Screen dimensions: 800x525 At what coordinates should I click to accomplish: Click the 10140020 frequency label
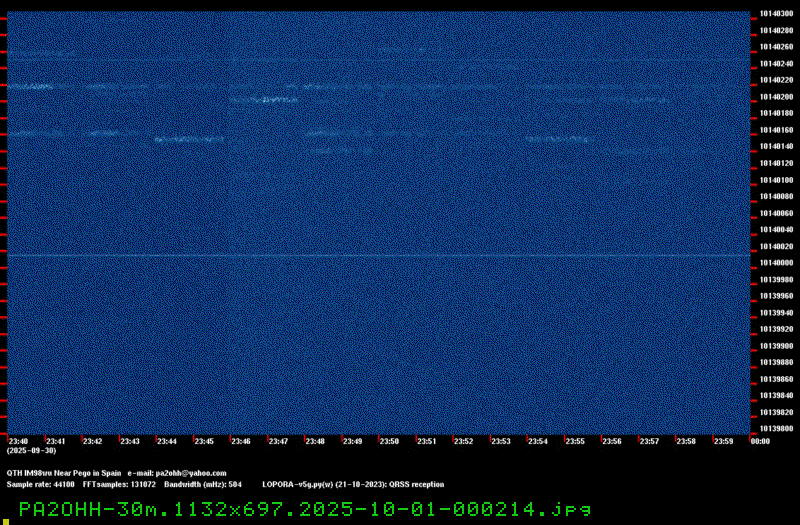point(776,246)
